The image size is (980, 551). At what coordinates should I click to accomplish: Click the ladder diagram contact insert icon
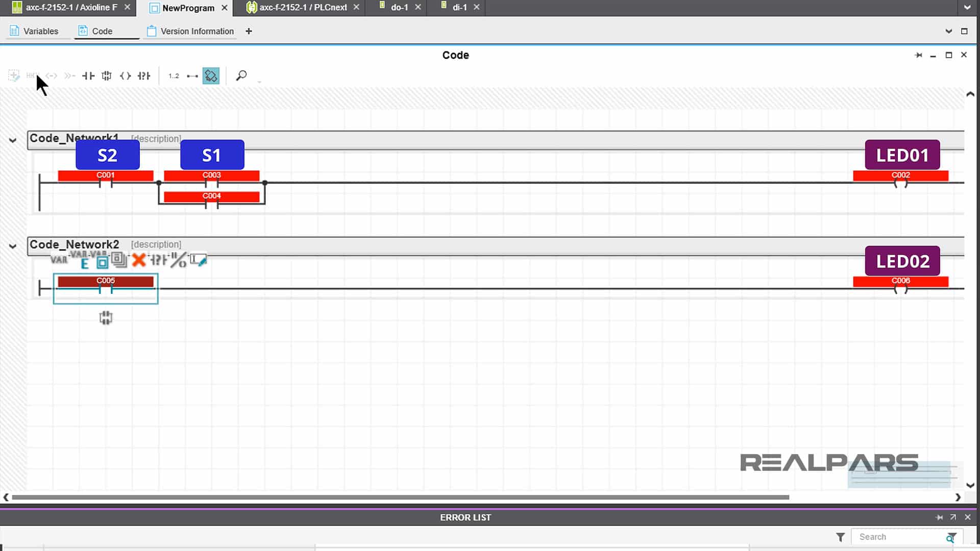coord(88,76)
